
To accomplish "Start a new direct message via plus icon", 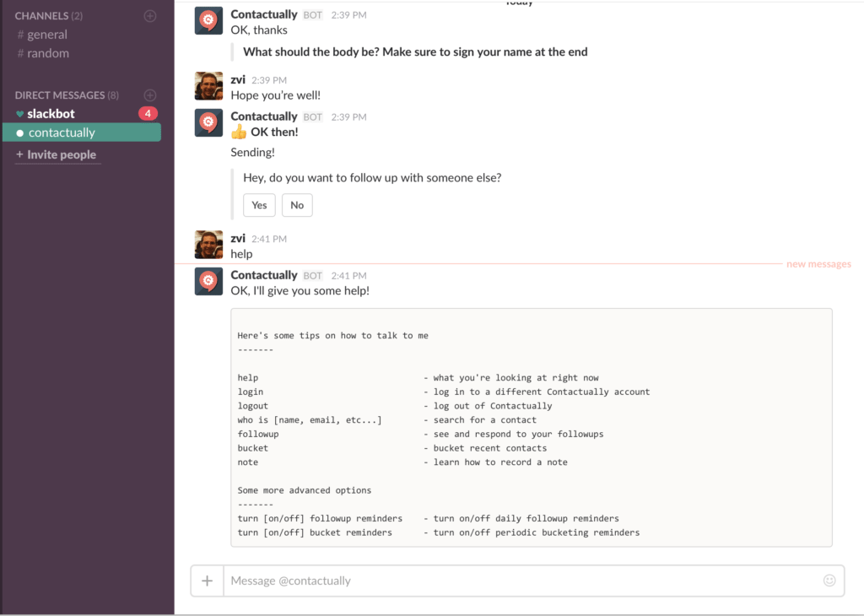I will click(x=150, y=95).
